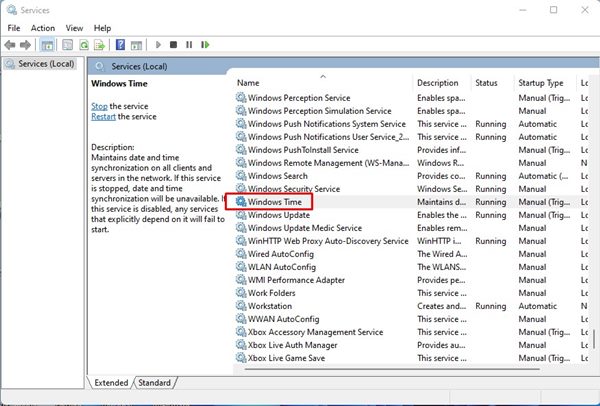
Task: Open the Action menu
Action: 43,28
